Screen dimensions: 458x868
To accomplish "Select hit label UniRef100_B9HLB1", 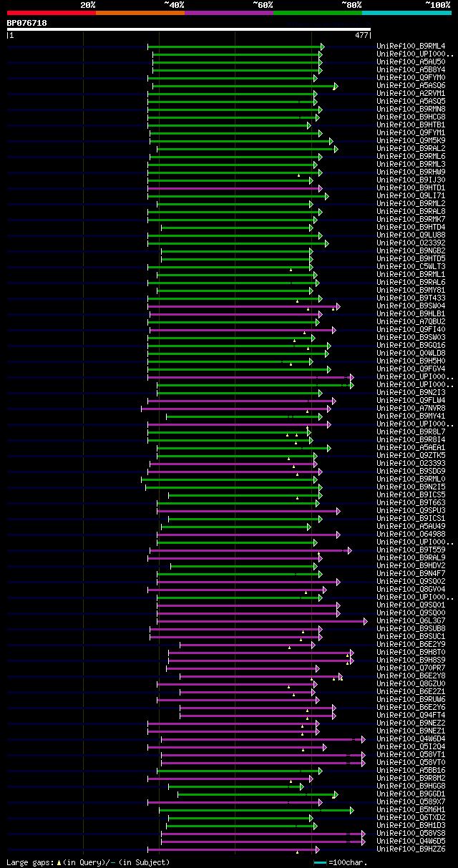I will [411, 314].
